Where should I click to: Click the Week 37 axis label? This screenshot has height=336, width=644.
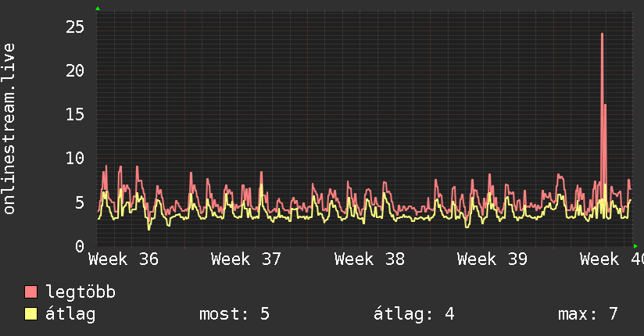tap(246, 259)
